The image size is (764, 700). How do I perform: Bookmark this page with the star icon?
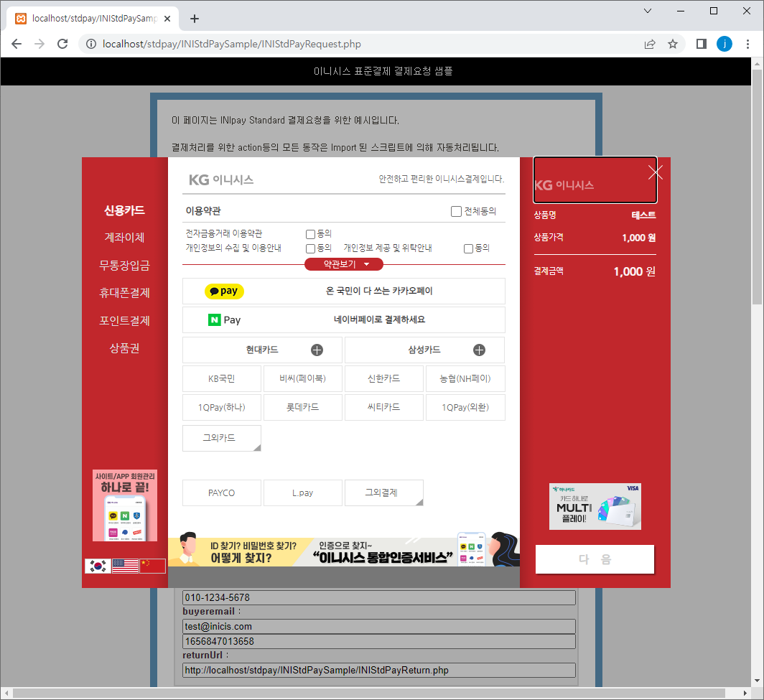coord(672,44)
